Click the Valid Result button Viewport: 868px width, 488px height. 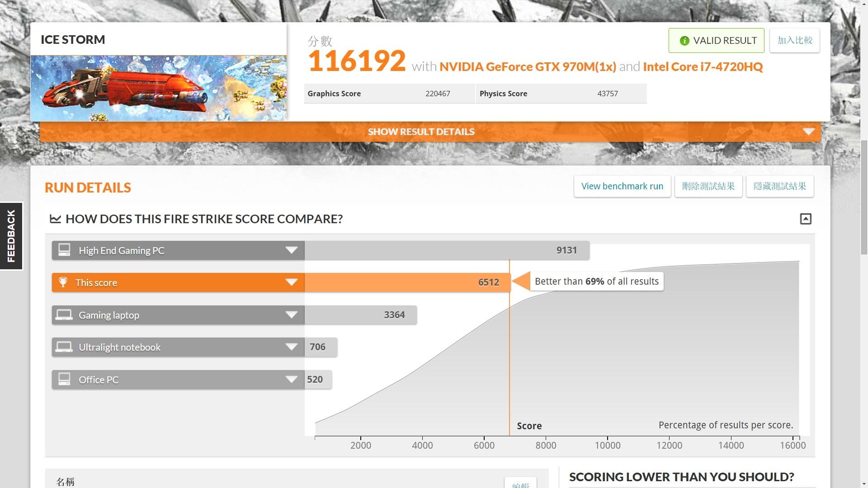(716, 41)
